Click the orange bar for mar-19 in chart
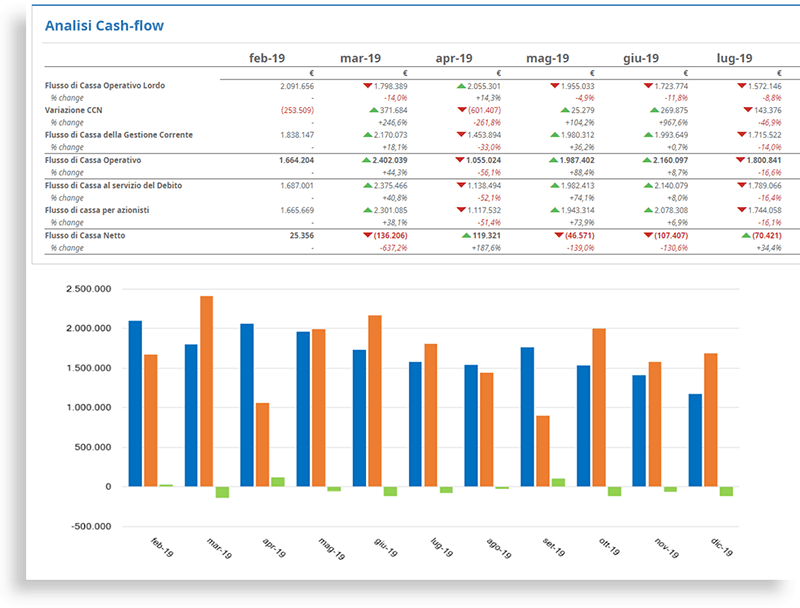This screenshot has width=800, height=608. (x=207, y=391)
